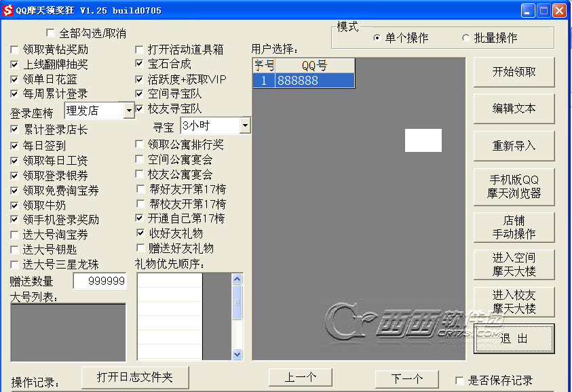572x392 pixels.
Task: Minimize the QQ摩天领奖狂 window
Action: pyautogui.click(x=528, y=10)
